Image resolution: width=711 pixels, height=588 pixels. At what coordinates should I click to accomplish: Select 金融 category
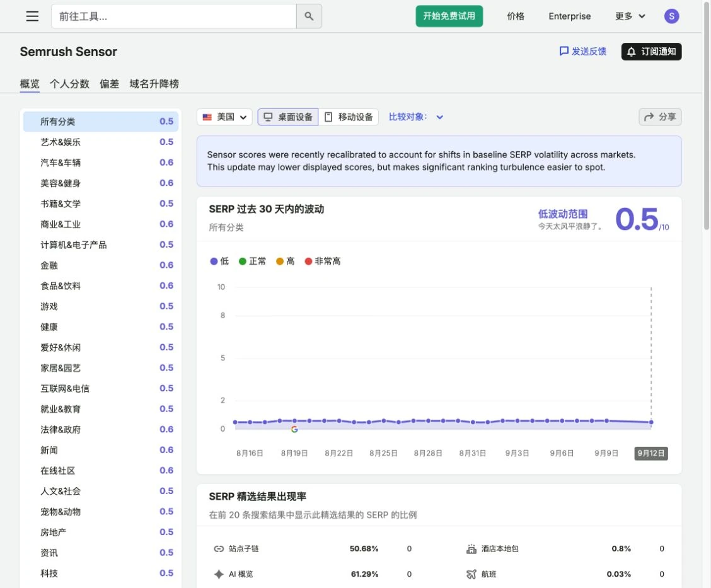(101, 265)
